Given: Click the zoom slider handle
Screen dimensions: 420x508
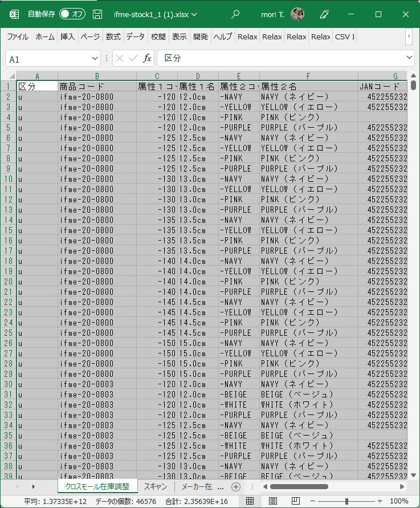Looking at the screenshot, I should tap(346, 501).
